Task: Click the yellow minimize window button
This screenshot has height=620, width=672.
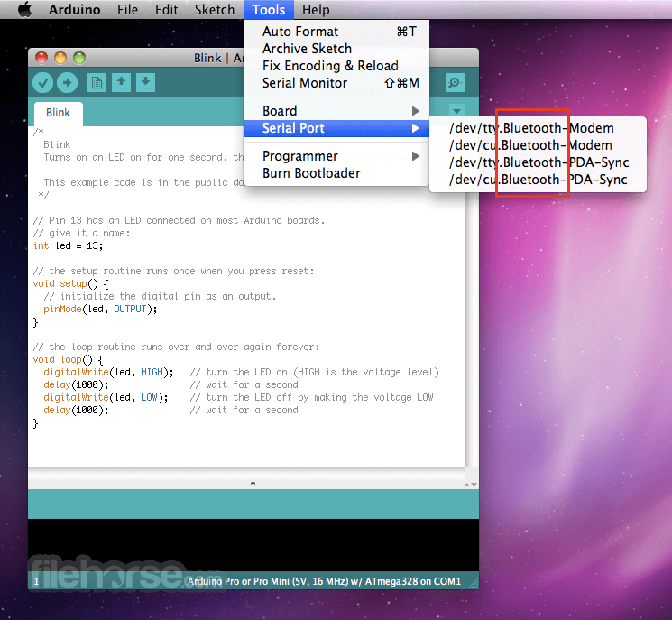Action: pos(60,58)
